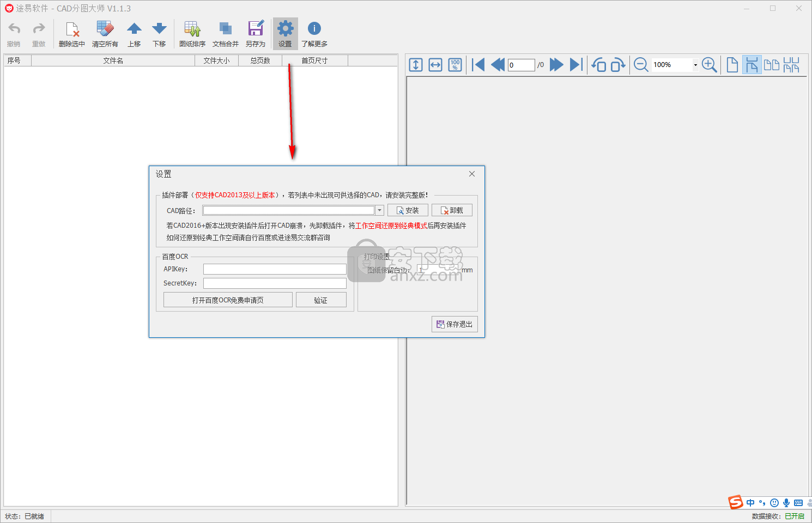Click 卸载 to uninstall plugin
The width and height of the screenshot is (812, 523).
coord(452,210)
